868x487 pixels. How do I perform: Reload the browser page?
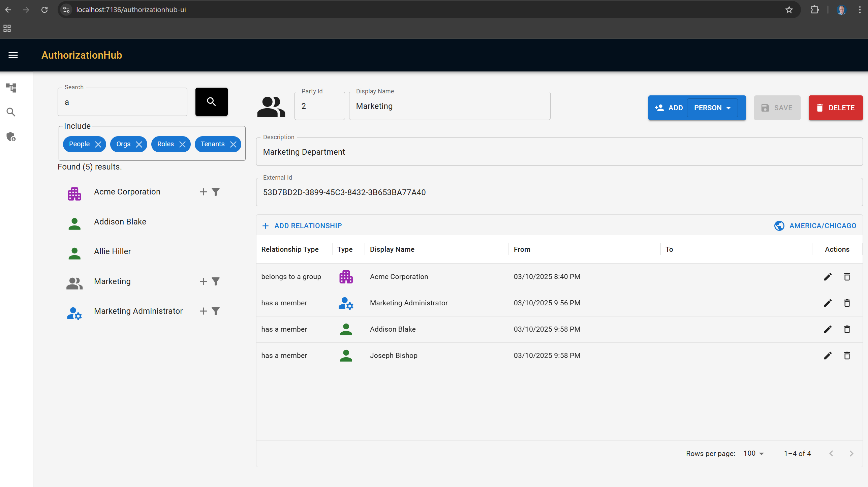point(44,10)
